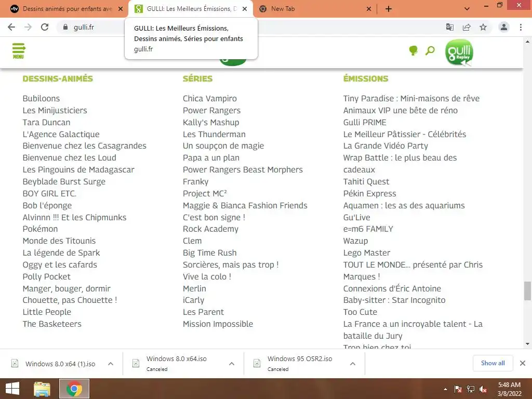This screenshot has height=399, width=532.
Task: Close the New Tab tab
Action: click(x=369, y=9)
